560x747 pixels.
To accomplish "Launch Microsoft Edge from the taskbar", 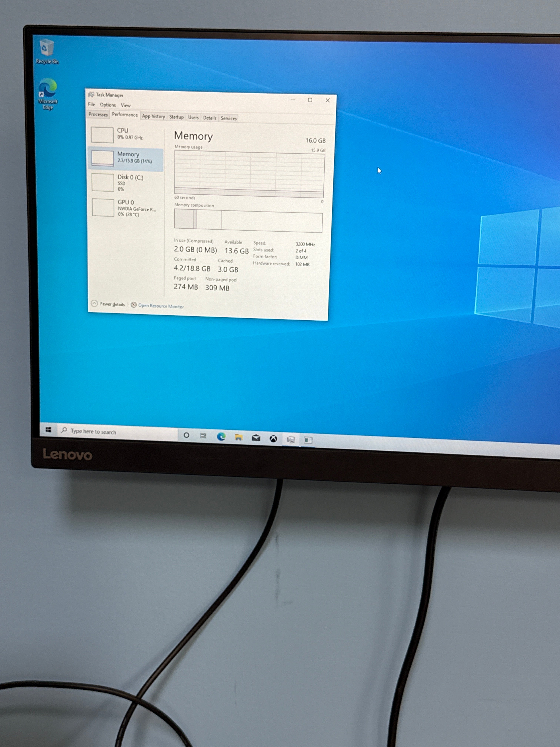I will [x=221, y=437].
